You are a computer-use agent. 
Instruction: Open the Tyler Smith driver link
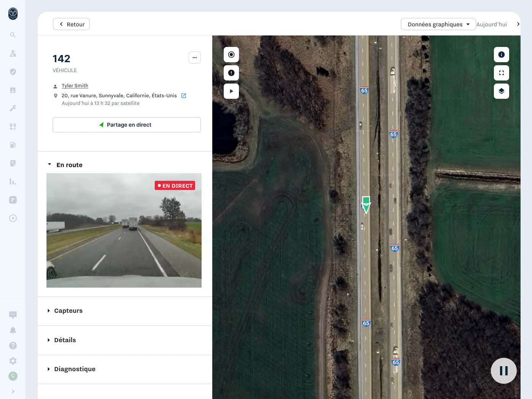75,85
